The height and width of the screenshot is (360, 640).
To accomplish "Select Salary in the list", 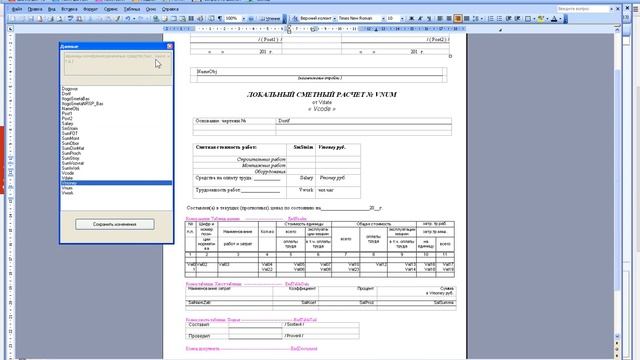I will (x=67, y=123).
